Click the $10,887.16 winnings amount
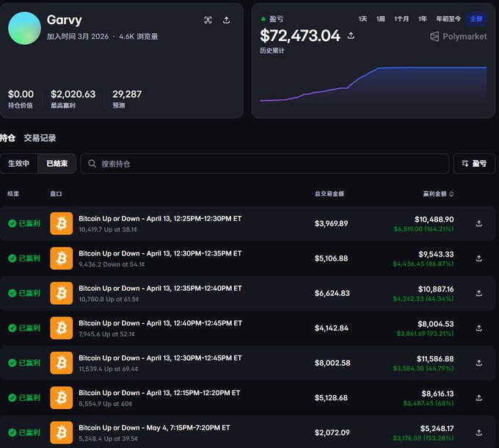This screenshot has width=499, height=448. click(436, 289)
